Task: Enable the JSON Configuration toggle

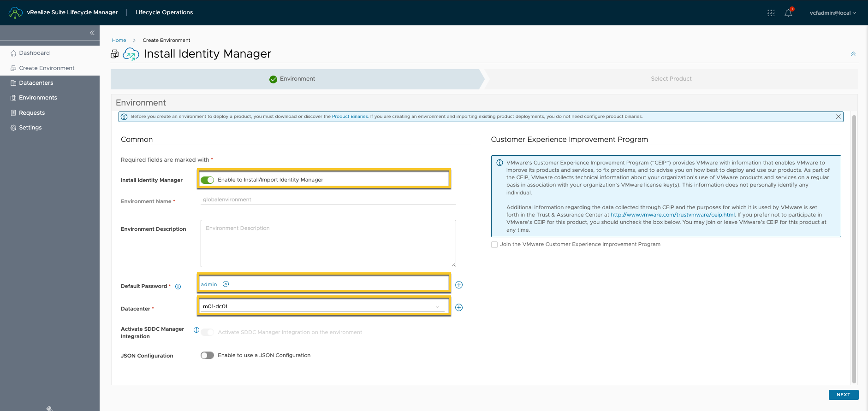Action: coord(207,355)
